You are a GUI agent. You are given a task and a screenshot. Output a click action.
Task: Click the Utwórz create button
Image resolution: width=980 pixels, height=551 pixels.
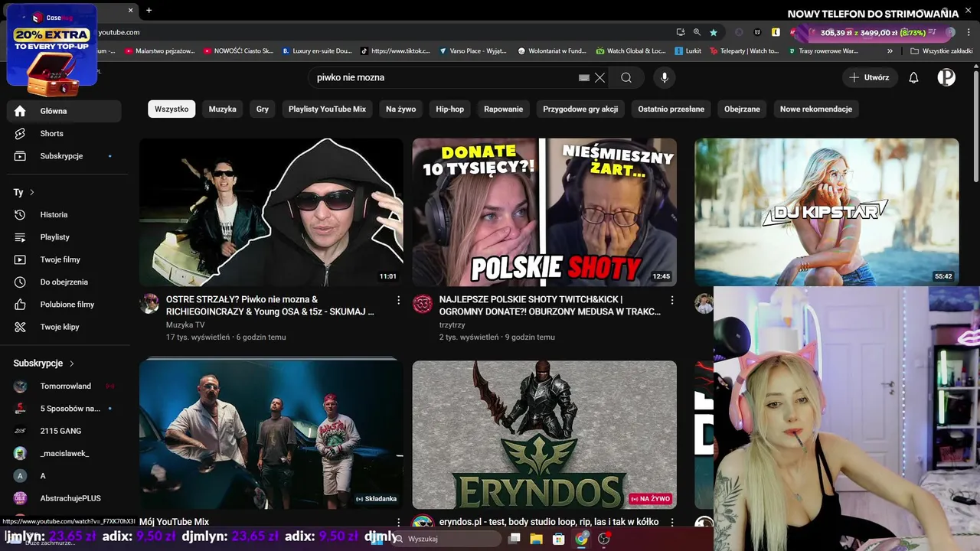[x=870, y=77]
